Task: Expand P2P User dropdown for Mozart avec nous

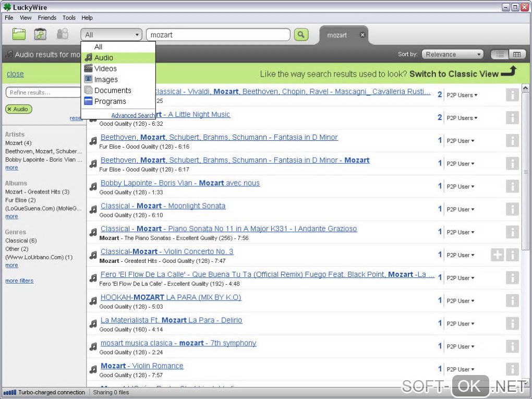Action: (461, 187)
